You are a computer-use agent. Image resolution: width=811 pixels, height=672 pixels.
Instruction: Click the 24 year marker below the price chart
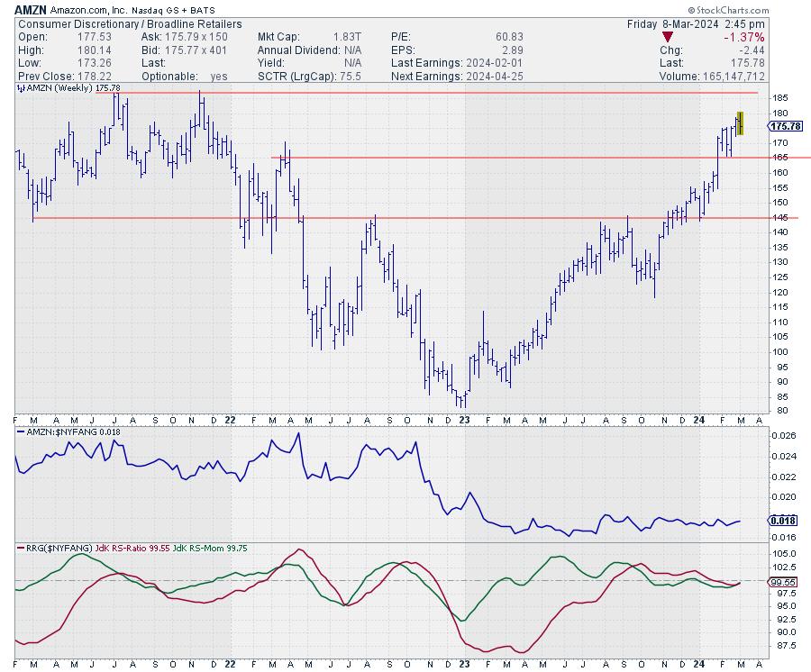pos(699,419)
